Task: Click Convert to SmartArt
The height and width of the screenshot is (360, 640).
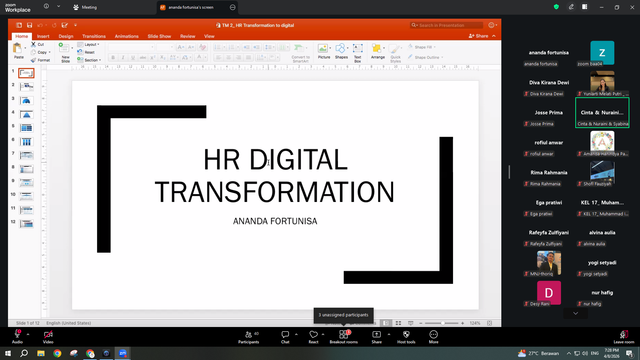Action: [x=300, y=53]
